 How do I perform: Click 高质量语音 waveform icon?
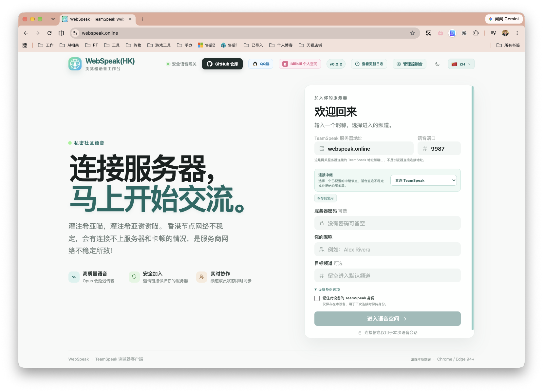click(74, 277)
